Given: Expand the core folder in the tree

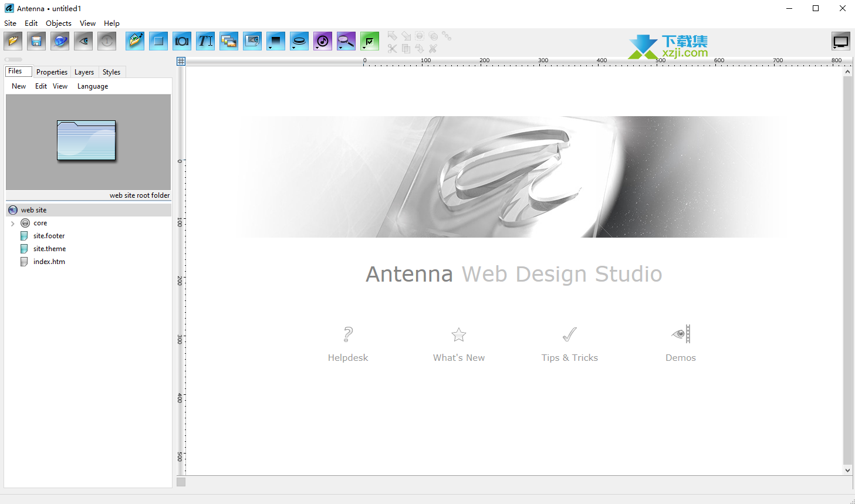Looking at the screenshot, I should pos(12,224).
